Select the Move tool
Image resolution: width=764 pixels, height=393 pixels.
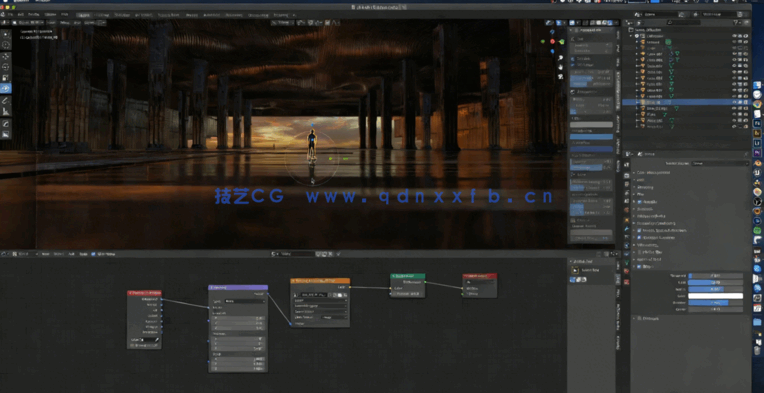[6, 56]
